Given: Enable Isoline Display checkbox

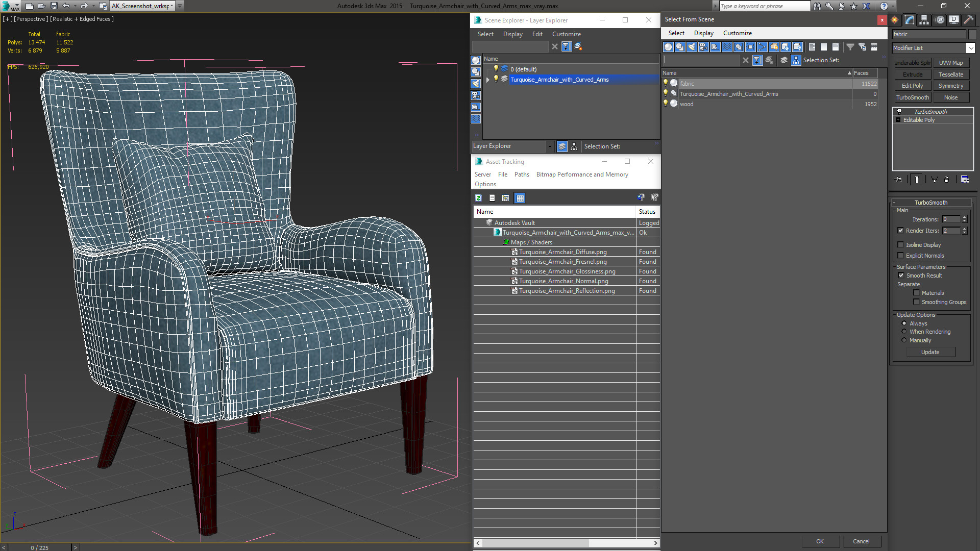Looking at the screenshot, I should (x=901, y=245).
